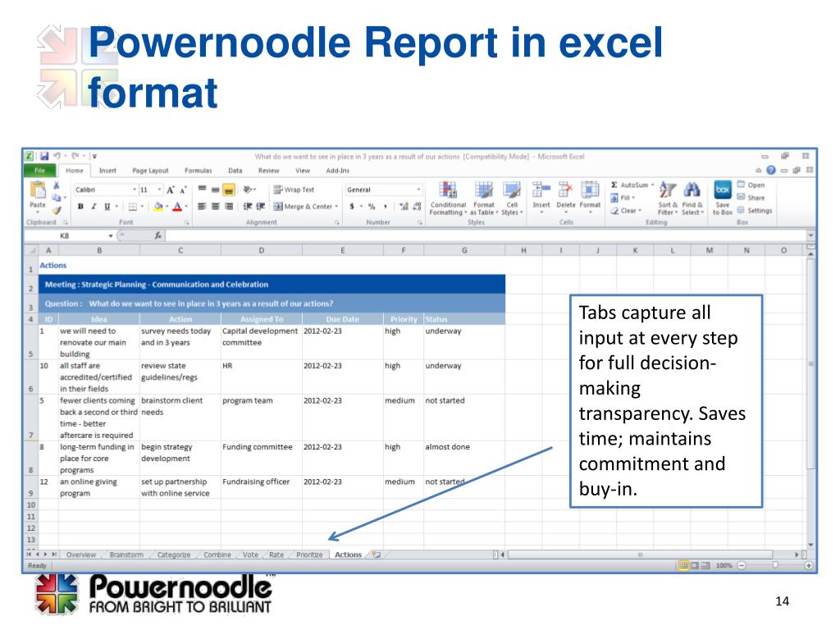Click the Orientation text angle icon

click(249, 189)
